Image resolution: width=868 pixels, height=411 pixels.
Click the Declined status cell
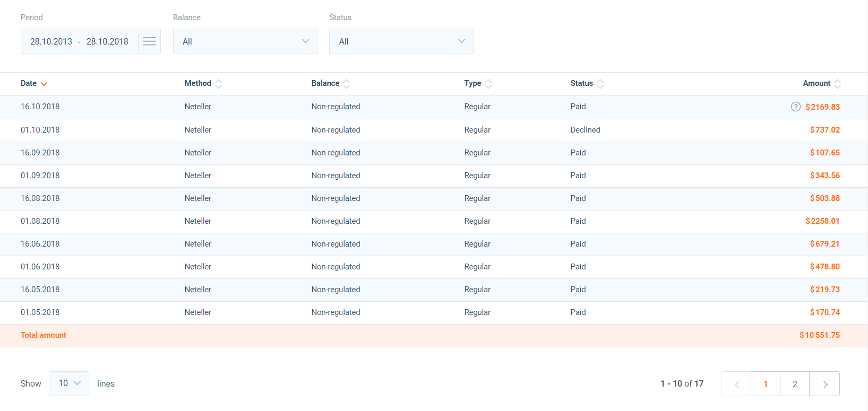click(x=585, y=130)
